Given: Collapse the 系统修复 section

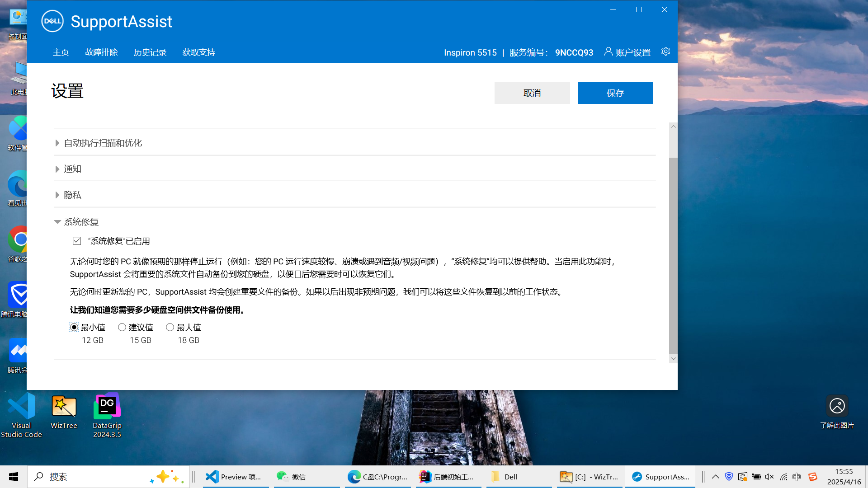Looking at the screenshot, I should (81, 222).
